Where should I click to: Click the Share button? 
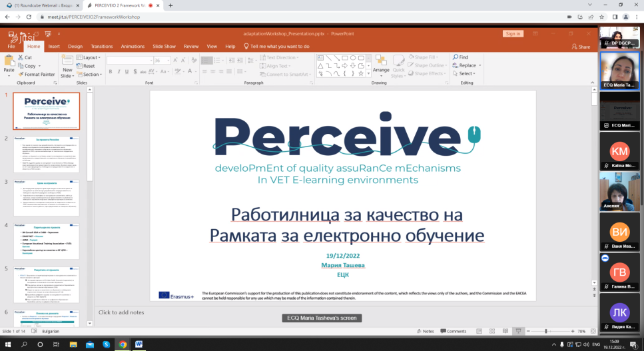[581, 47]
